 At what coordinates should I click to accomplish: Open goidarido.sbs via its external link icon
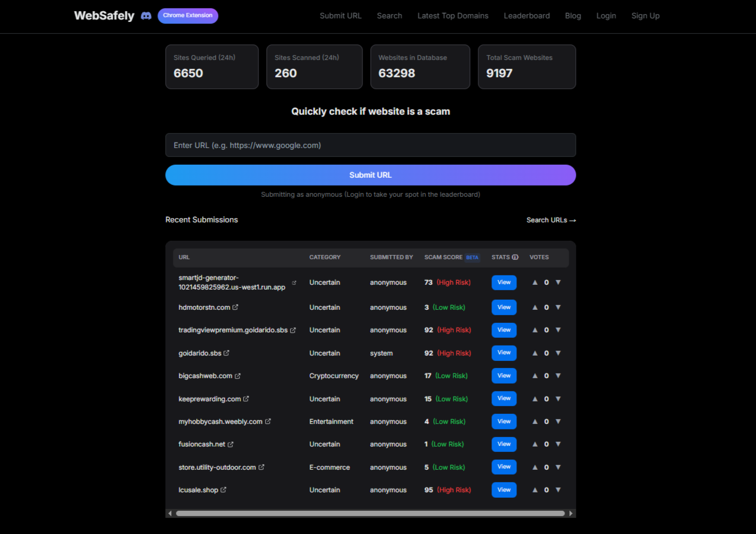click(227, 353)
